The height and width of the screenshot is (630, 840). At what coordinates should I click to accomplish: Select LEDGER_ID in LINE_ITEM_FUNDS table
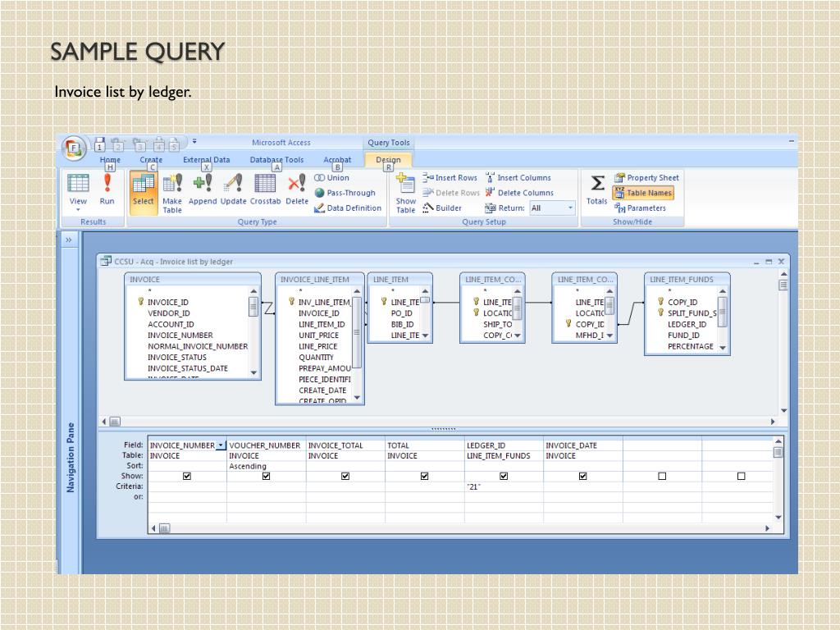(x=687, y=325)
